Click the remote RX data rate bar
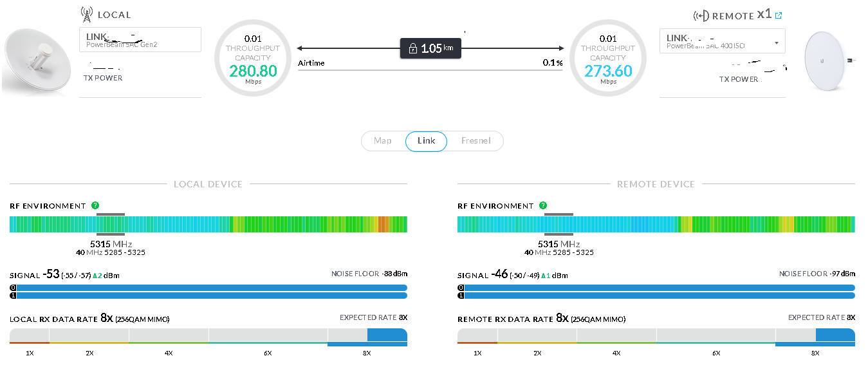 656,335
